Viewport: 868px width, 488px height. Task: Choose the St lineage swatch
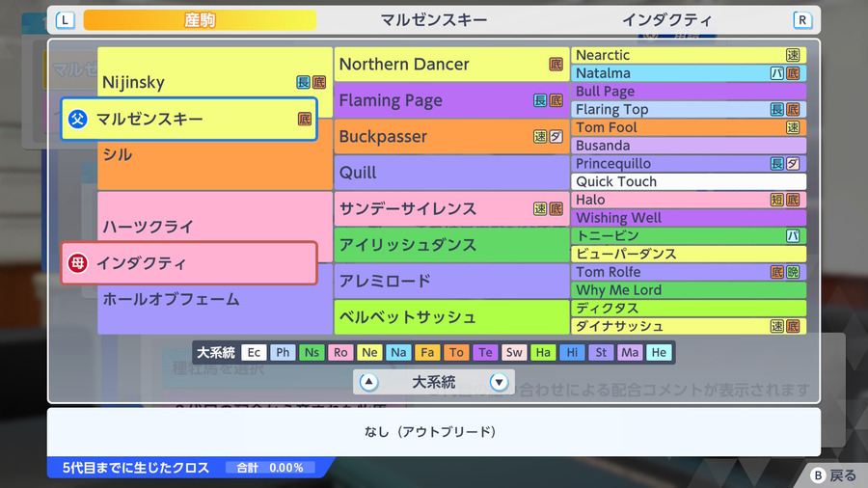point(601,352)
